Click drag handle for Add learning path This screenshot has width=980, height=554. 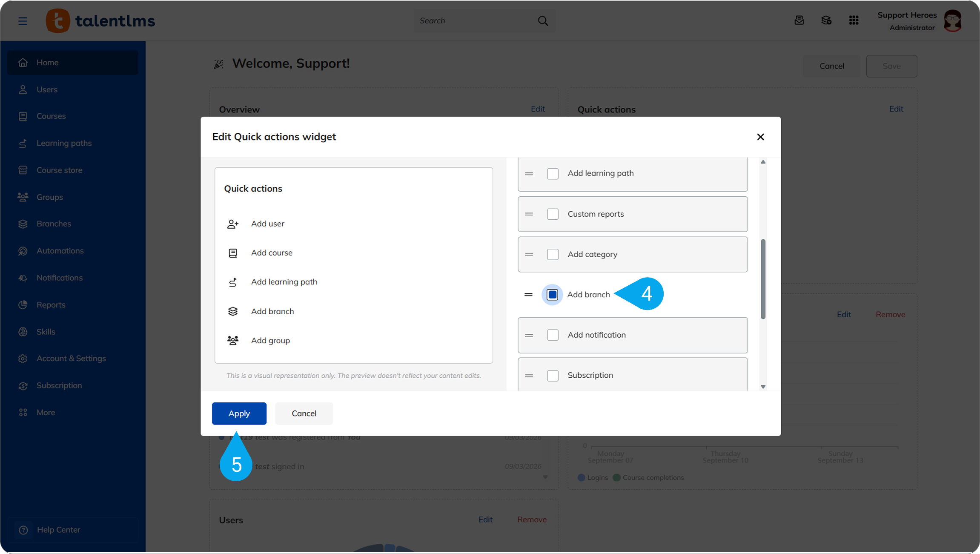[529, 174]
